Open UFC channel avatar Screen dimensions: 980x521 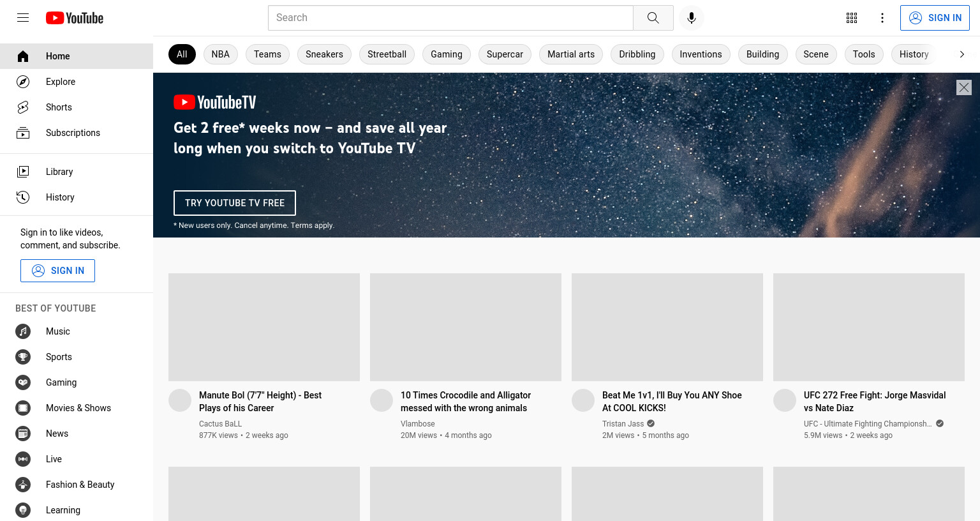point(785,400)
